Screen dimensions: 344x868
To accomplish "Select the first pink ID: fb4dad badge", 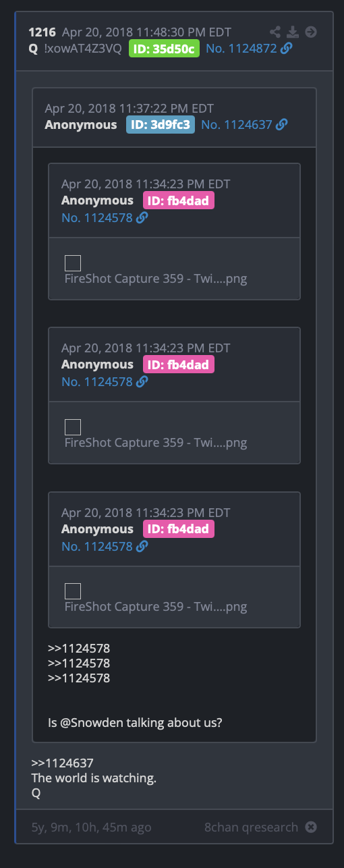I will coord(179,200).
